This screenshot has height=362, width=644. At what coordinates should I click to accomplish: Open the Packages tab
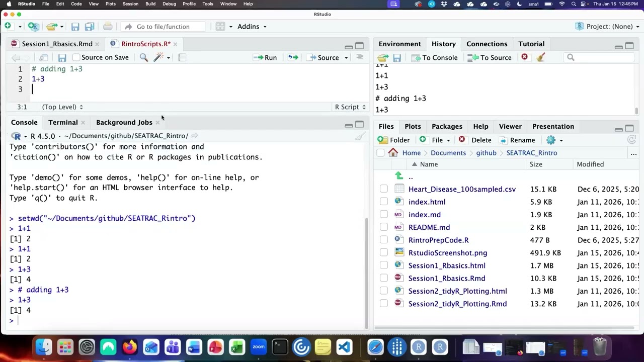pos(447,126)
